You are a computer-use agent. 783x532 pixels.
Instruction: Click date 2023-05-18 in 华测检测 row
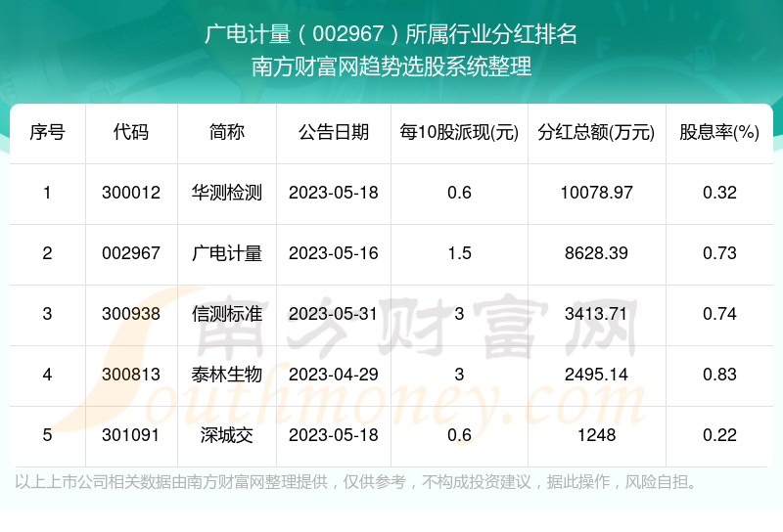pyautogui.click(x=334, y=193)
